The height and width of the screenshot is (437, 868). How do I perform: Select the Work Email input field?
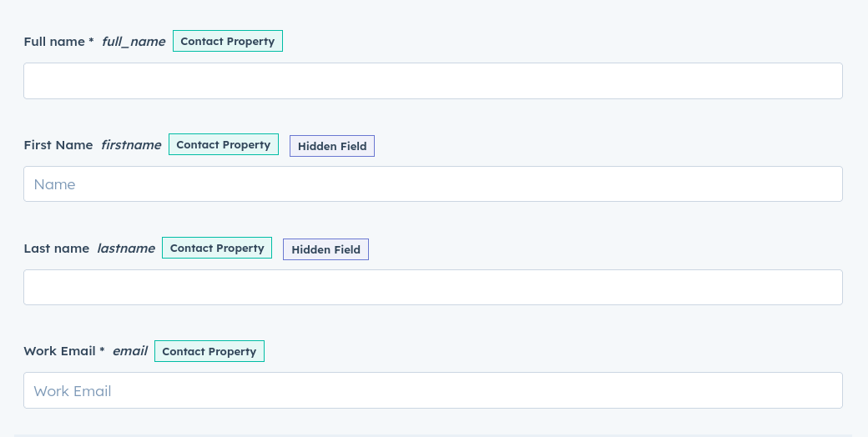coord(432,390)
